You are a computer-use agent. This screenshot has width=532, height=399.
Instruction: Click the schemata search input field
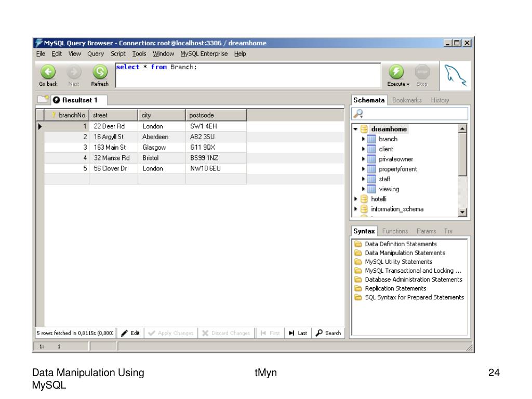coord(409,114)
